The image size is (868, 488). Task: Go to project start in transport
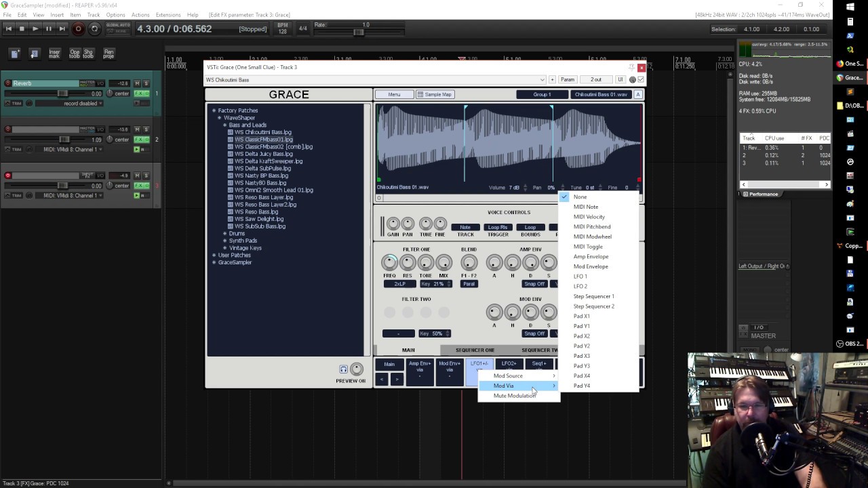point(8,28)
